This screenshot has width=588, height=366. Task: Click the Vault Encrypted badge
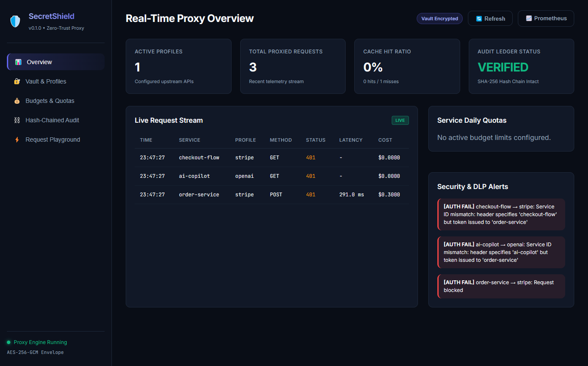(x=439, y=19)
